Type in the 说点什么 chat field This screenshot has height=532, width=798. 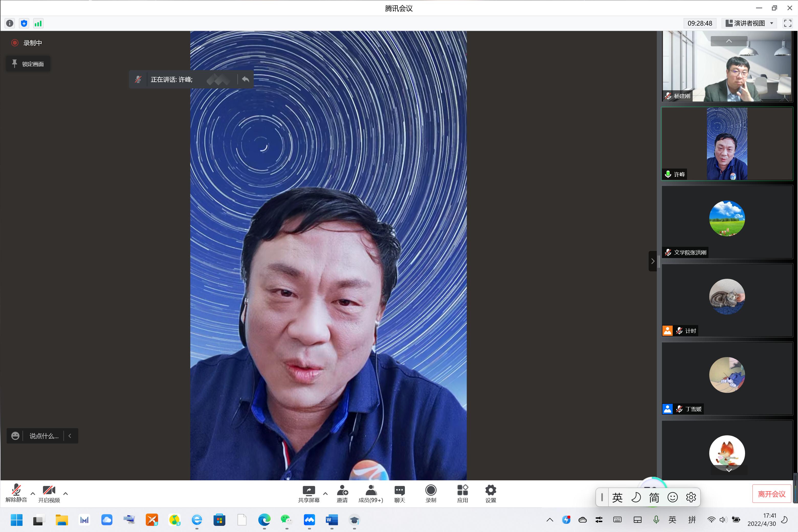[x=44, y=436]
